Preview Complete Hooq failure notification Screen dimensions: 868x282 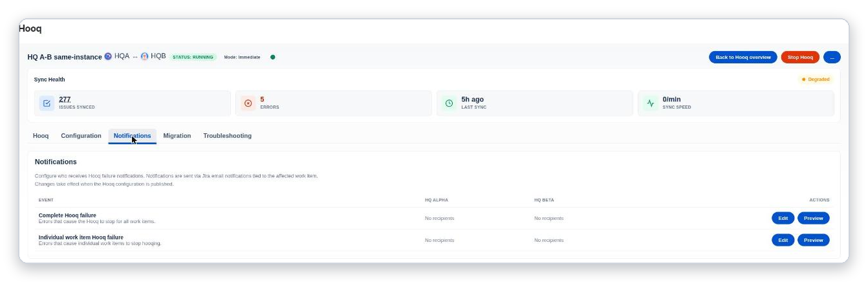coord(813,218)
